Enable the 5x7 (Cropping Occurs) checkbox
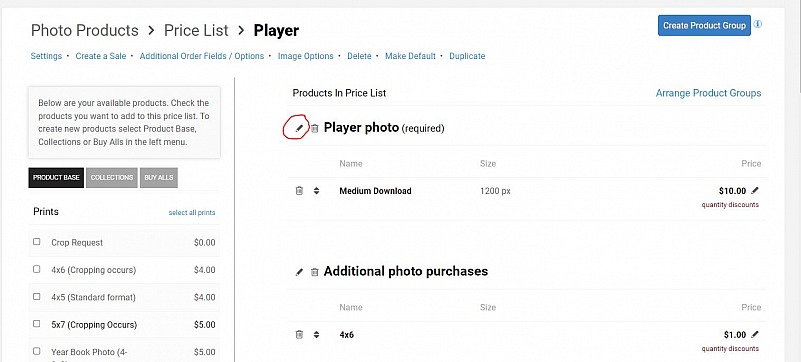Screen dimensions: 801x362 (x=36, y=324)
